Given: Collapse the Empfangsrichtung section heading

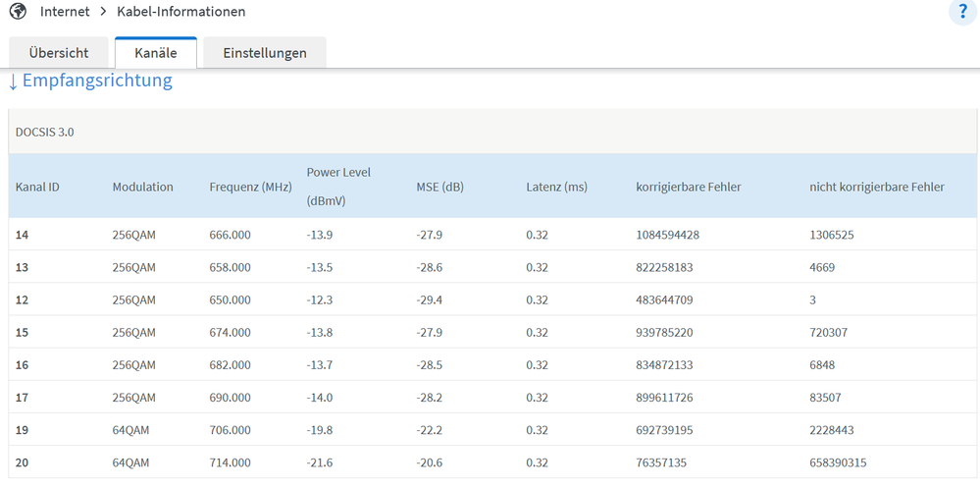Looking at the screenshot, I should 90,81.
